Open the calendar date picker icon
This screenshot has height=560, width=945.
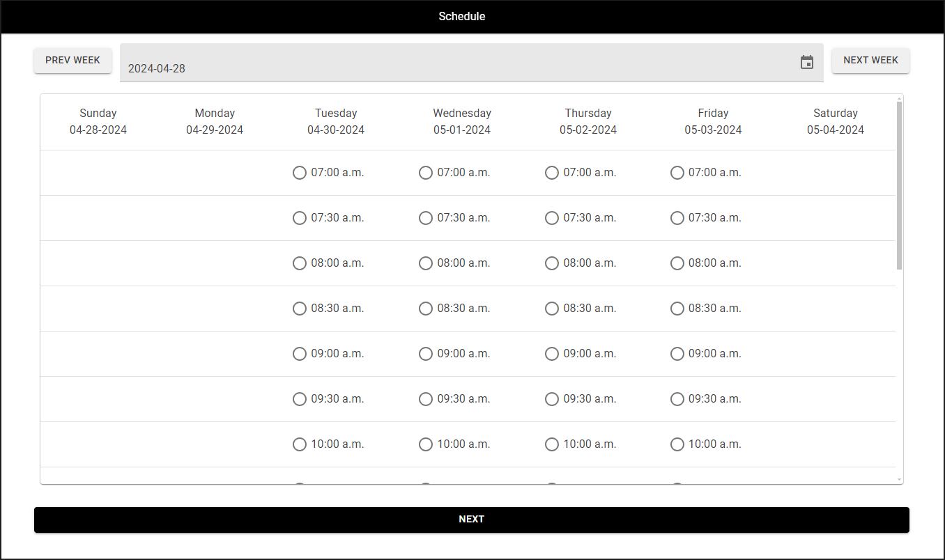pyautogui.click(x=806, y=63)
